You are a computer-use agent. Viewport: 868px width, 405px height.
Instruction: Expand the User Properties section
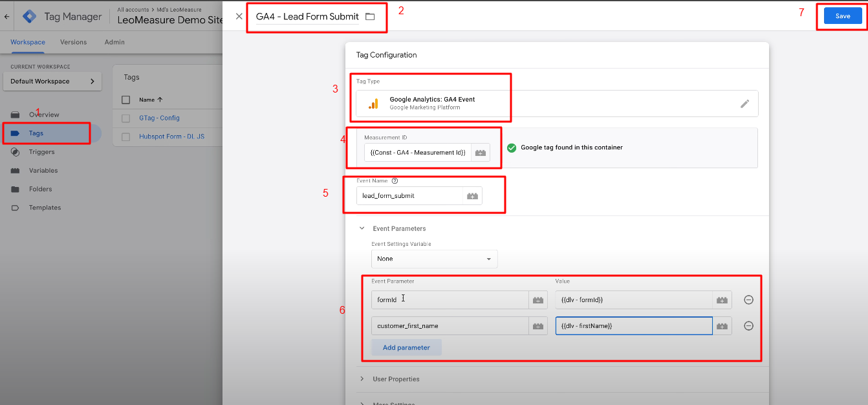pyautogui.click(x=362, y=379)
